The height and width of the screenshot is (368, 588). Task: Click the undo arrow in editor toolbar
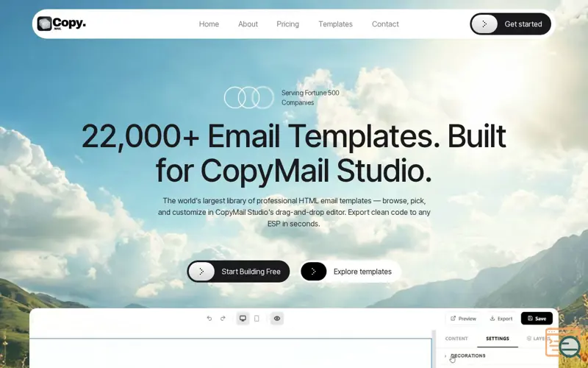(x=209, y=319)
